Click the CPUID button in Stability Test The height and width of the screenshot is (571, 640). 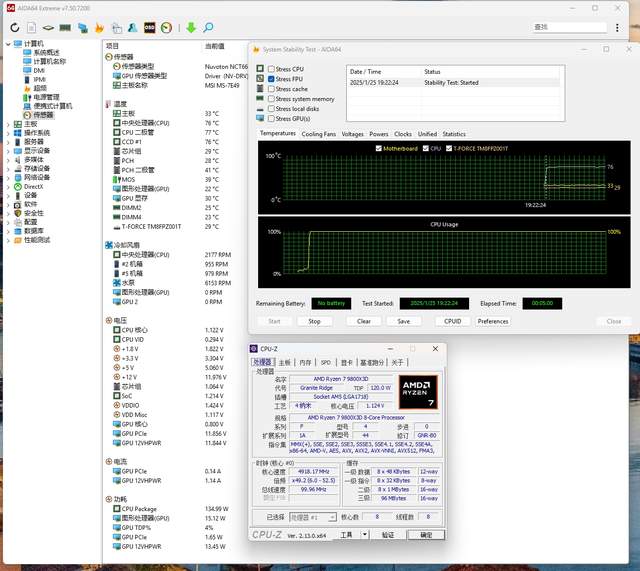[452, 321]
